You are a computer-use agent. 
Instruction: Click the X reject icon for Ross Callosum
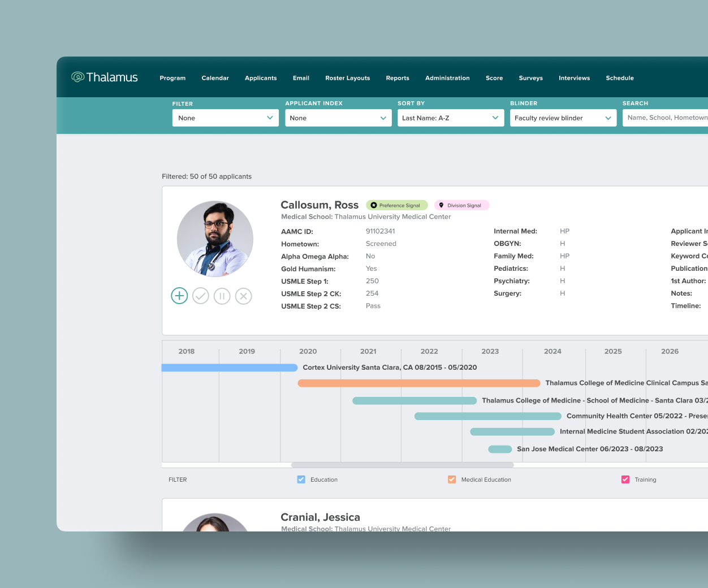(x=244, y=296)
